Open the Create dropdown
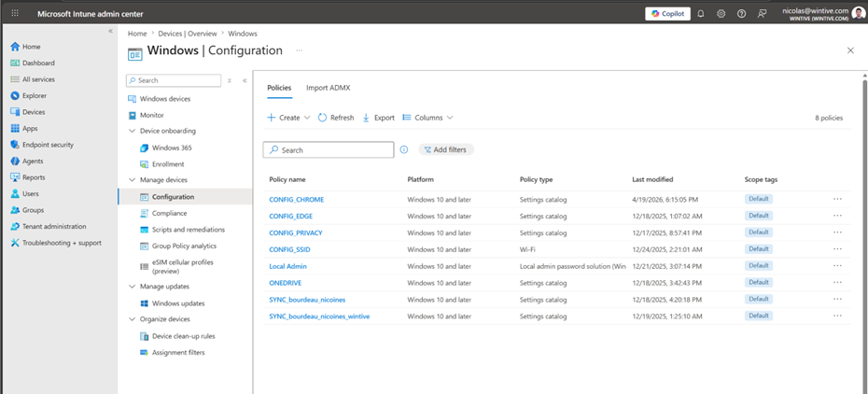 288,118
